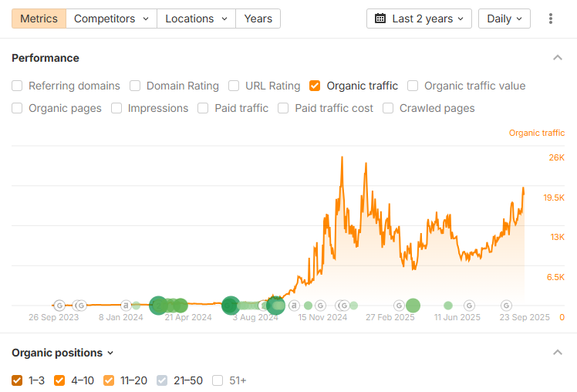Toggle the 1–3 organic positions checkbox
This screenshot has height=392, width=577.
[17, 380]
